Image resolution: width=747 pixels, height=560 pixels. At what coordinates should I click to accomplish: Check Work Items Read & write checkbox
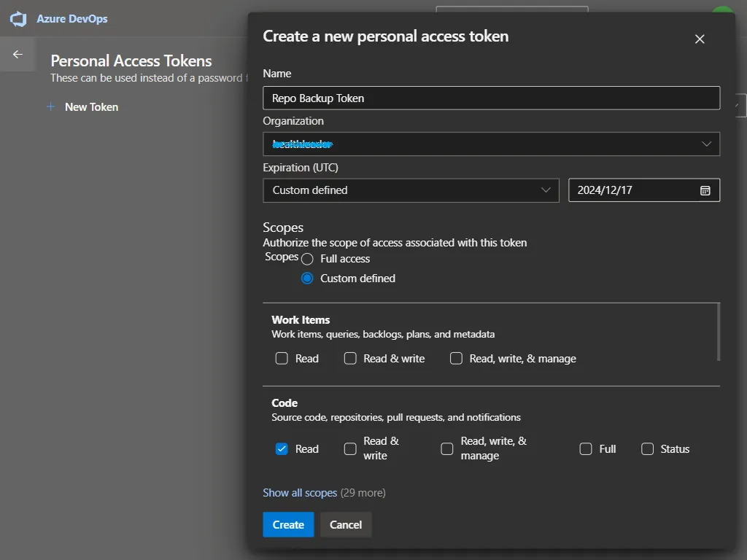[350, 358]
